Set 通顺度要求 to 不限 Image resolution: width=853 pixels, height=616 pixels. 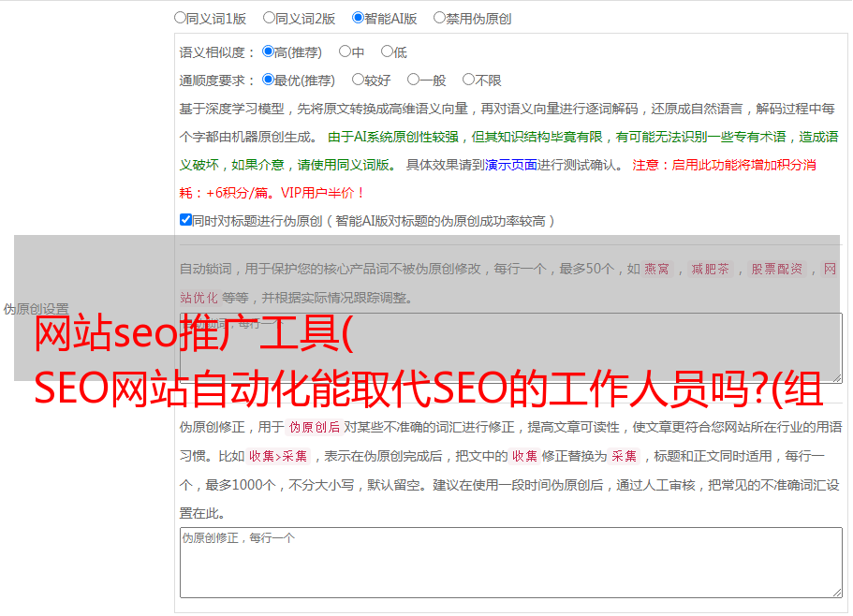point(468,80)
